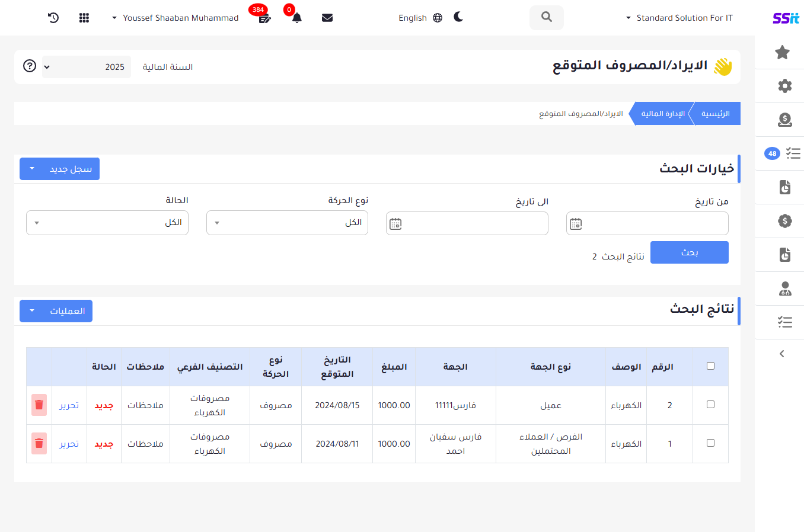Click التصنيف الفرعي column header
804x532 pixels.
[x=210, y=367]
